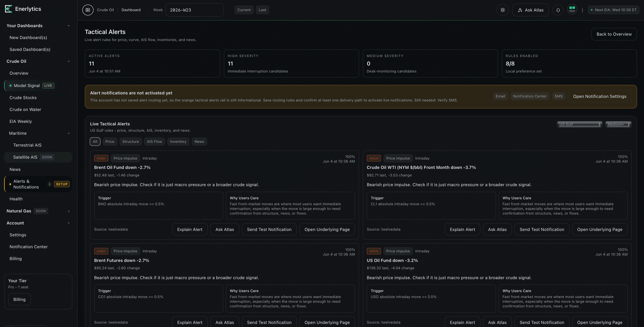Click the Dashboard breadcrumb
The width and height of the screenshot is (644, 327).
click(x=131, y=10)
